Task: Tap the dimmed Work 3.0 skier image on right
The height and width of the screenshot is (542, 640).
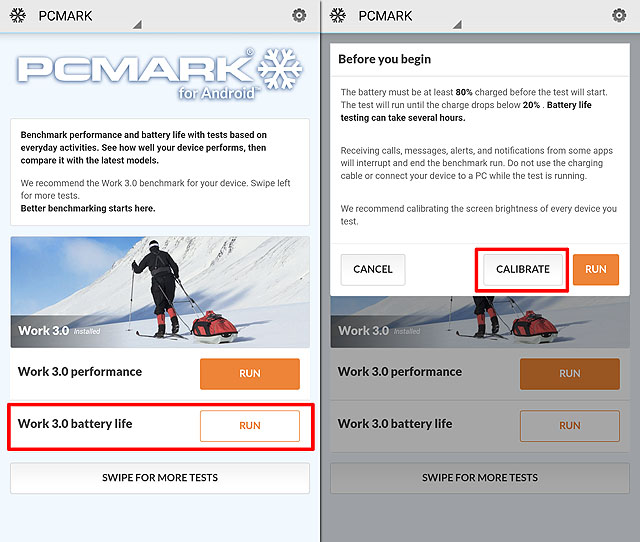Action: pyautogui.click(x=480, y=322)
